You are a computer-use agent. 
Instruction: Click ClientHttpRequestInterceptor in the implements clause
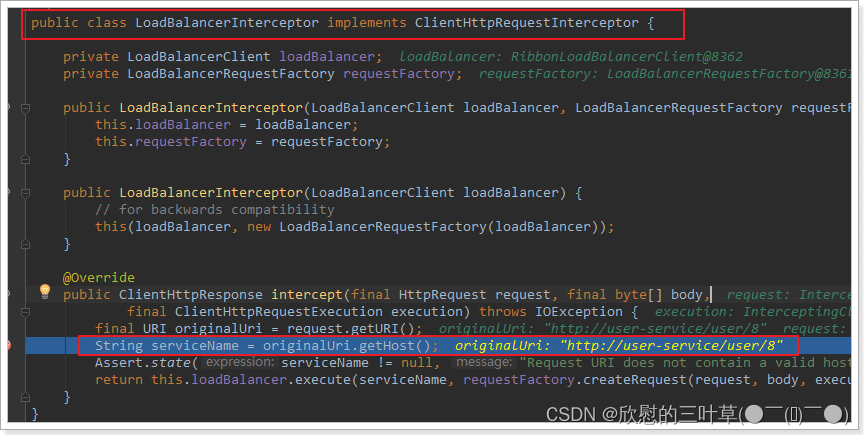coord(527,23)
